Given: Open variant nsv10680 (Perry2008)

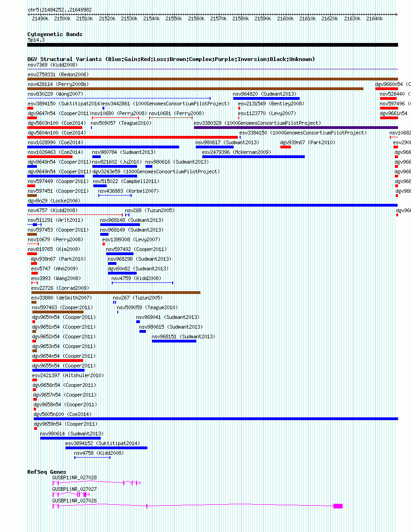Looking at the screenshot, I should tap(119, 113).
